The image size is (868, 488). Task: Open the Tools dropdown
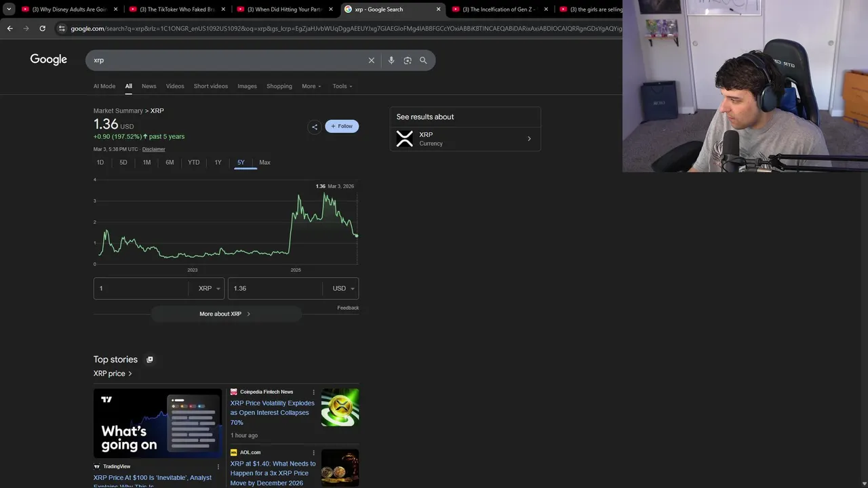(x=342, y=86)
